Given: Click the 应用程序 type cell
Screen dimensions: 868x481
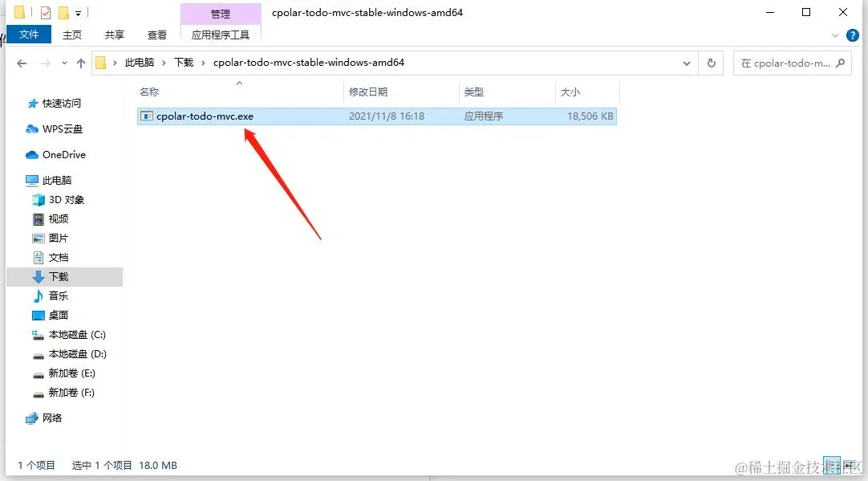Looking at the screenshot, I should pyautogui.click(x=483, y=116).
